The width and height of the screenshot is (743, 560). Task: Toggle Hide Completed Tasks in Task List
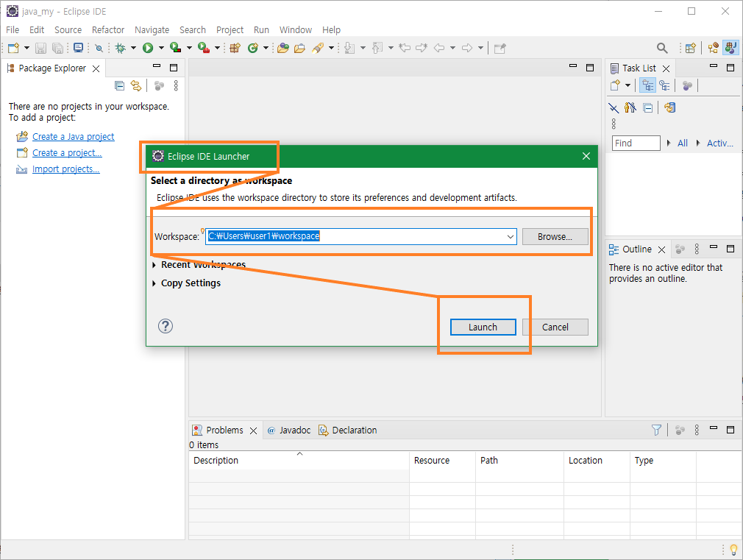click(x=614, y=108)
